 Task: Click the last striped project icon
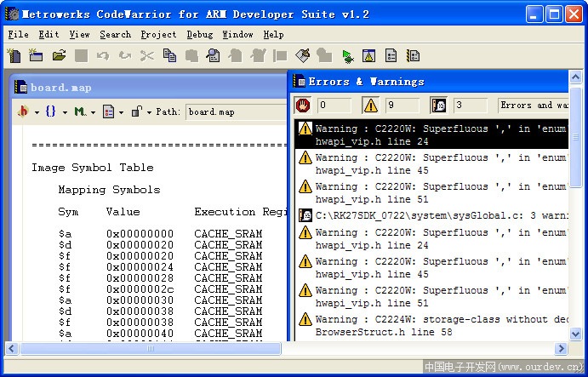(413, 56)
